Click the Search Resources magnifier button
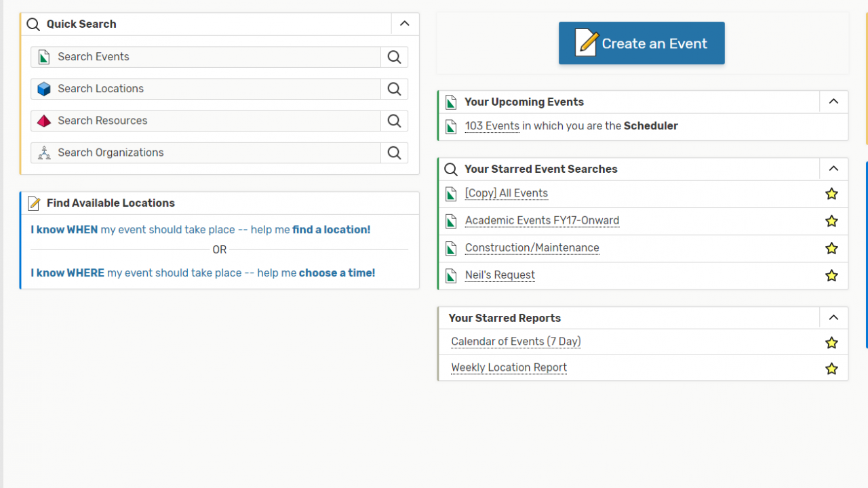 click(x=394, y=121)
